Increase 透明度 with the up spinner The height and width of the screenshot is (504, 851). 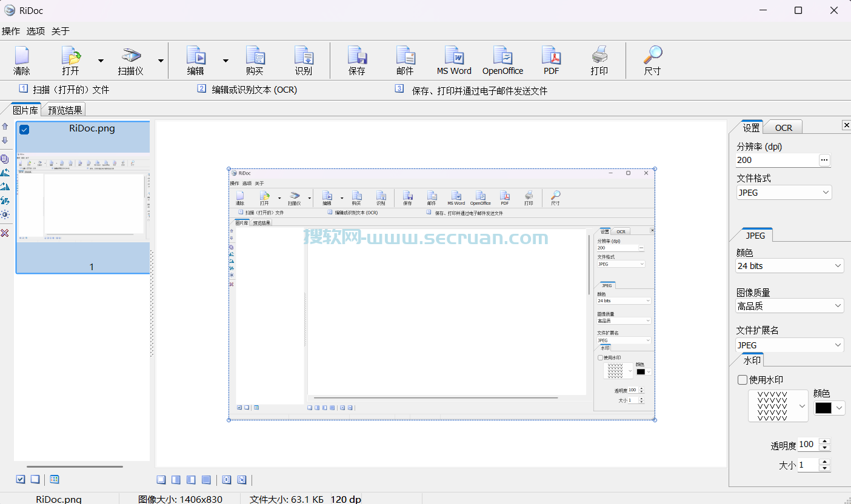tap(824, 441)
